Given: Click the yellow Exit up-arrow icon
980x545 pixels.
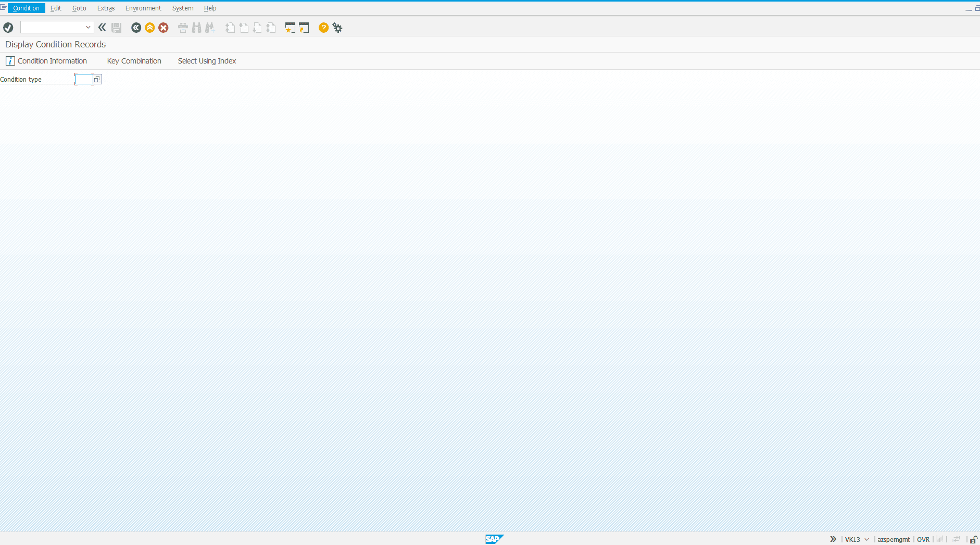Looking at the screenshot, I should click(x=149, y=28).
